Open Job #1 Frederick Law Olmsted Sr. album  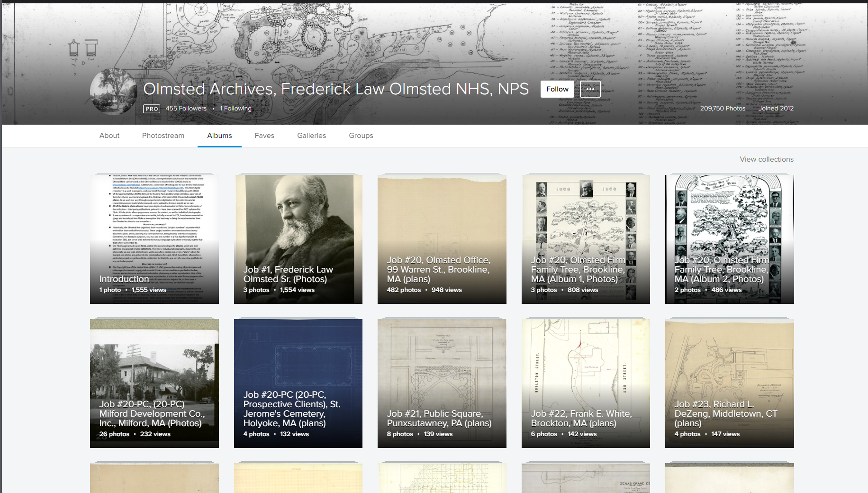point(298,239)
